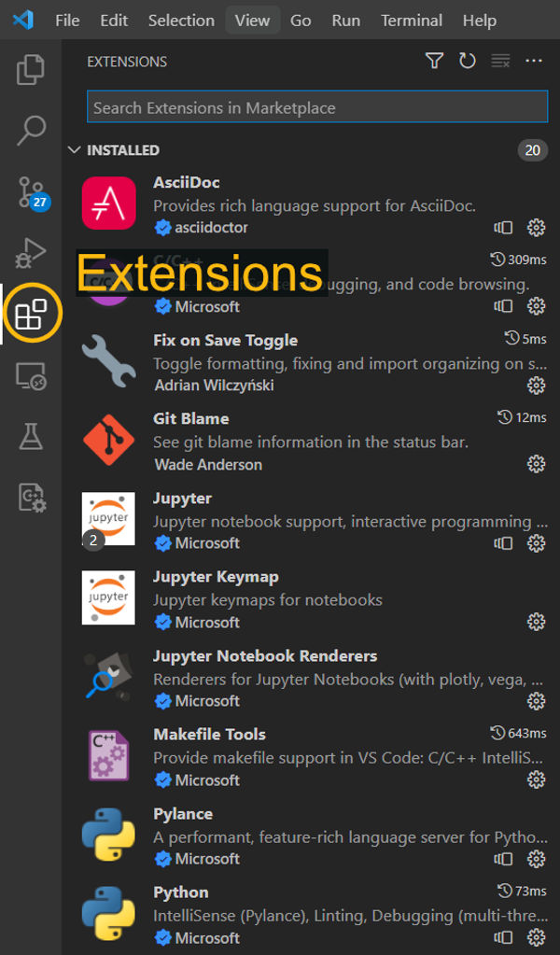Image resolution: width=560 pixels, height=955 pixels.
Task: Open the Run and Debug view
Action: [31, 253]
